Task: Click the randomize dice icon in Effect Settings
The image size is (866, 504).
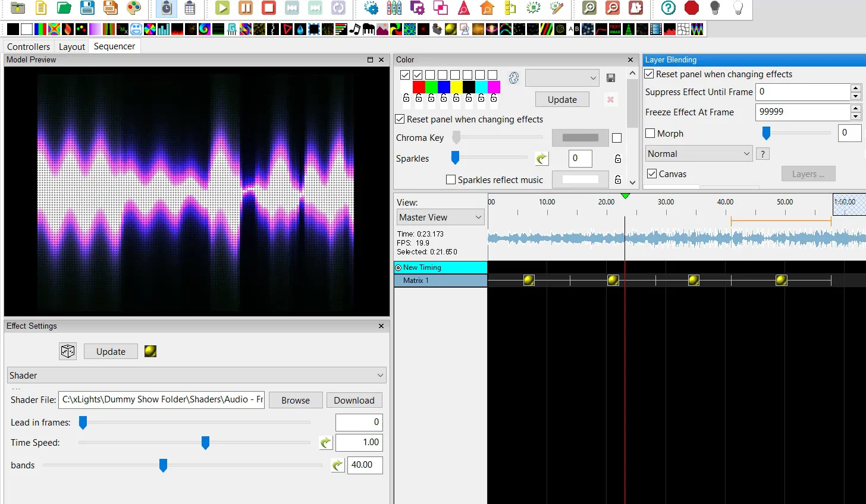Action: point(68,351)
